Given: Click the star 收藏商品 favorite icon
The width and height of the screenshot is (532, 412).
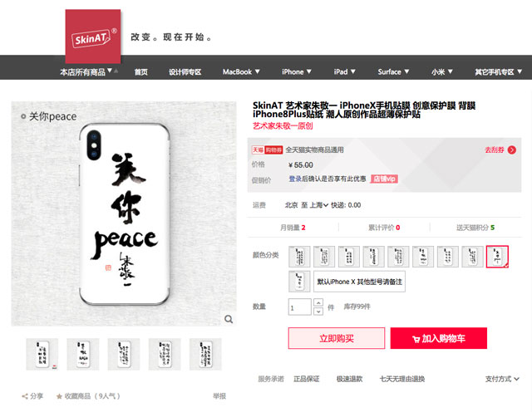Looking at the screenshot, I should point(59,396).
